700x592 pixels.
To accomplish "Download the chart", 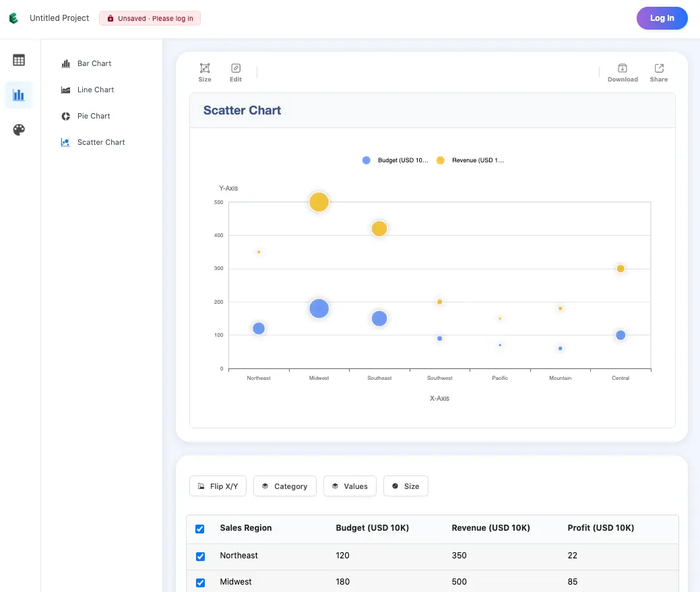I will click(x=623, y=73).
